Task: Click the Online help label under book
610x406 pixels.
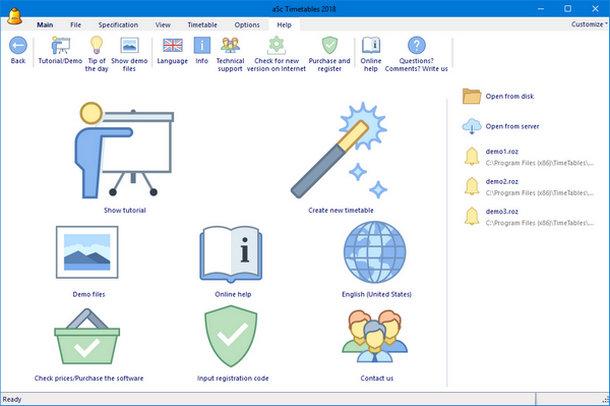Action: coord(233,294)
